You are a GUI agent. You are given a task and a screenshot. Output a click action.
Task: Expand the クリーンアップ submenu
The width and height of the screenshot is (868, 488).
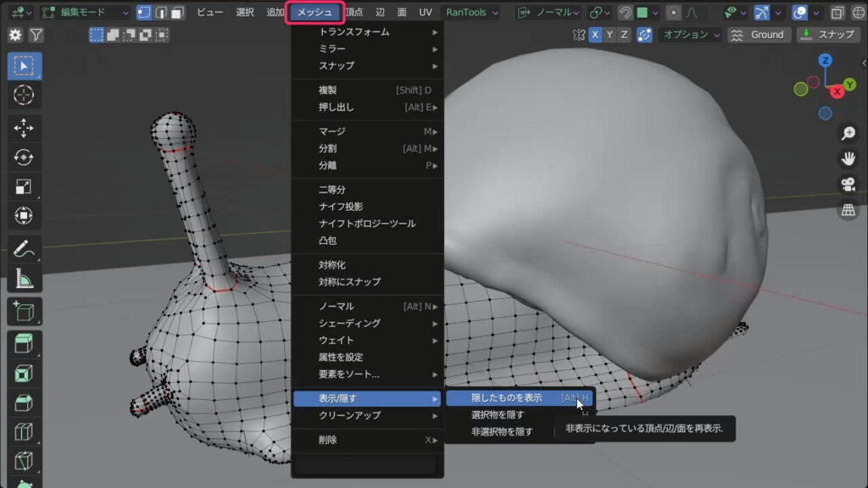click(367, 415)
